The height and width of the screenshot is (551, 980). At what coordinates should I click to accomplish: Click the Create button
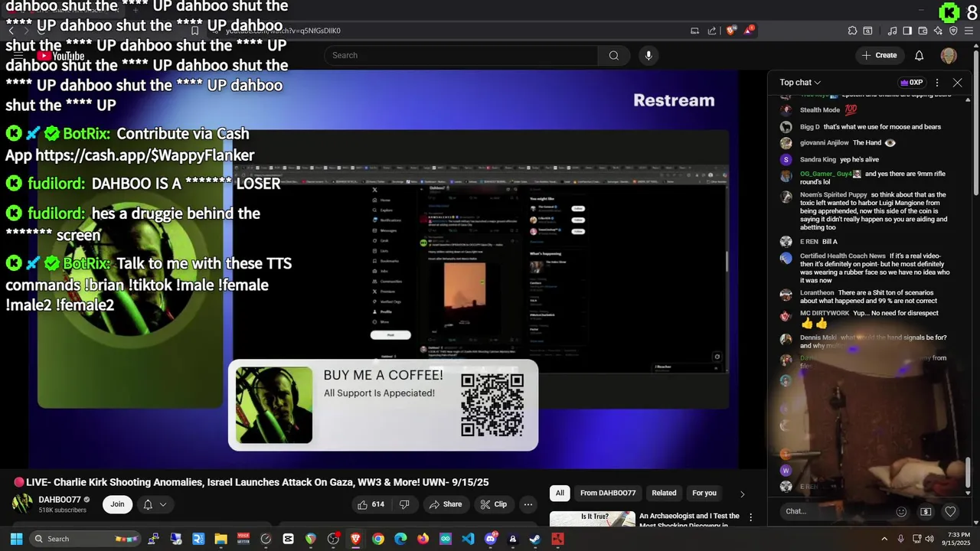pyautogui.click(x=879, y=55)
